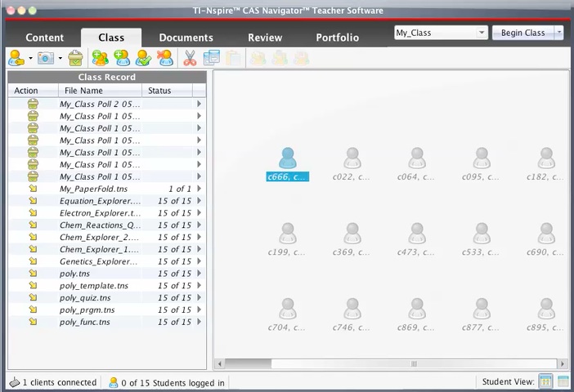Expand the My_PaperFold.tns row arrow
574x392 pixels.
point(199,189)
